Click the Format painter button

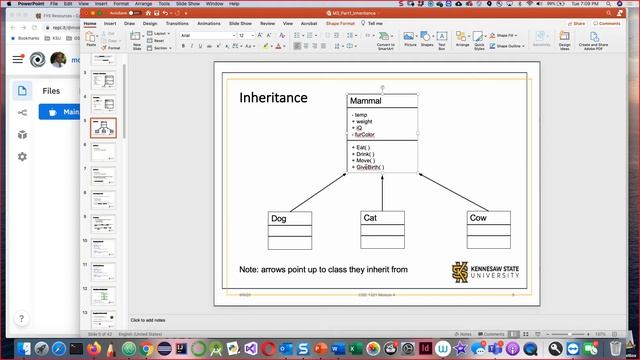[111, 48]
